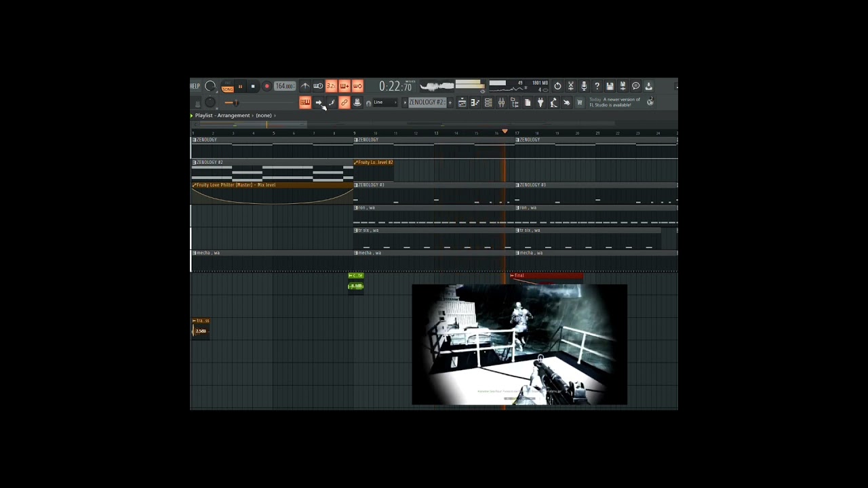The height and width of the screenshot is (488, 868).
Task: Pause playback with the pause button
Action: (240, 87)
